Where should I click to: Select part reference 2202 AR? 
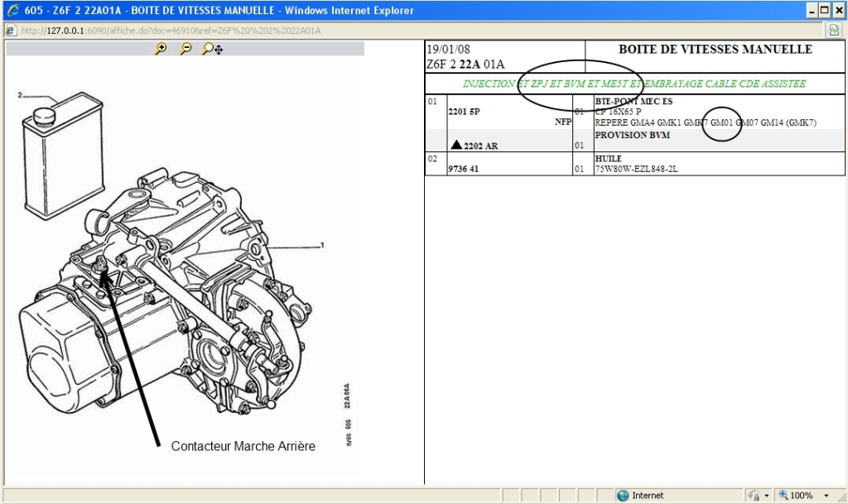pyautogui.click(x=480, y=146)
